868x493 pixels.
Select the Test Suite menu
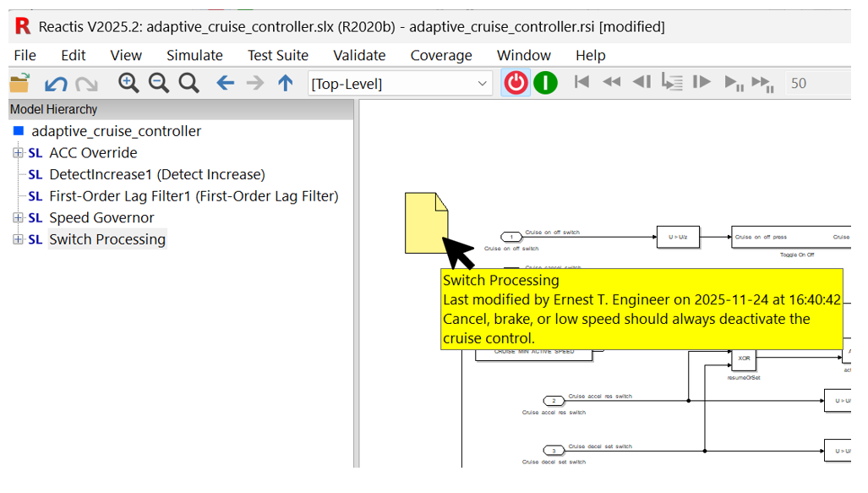[277, 55]
